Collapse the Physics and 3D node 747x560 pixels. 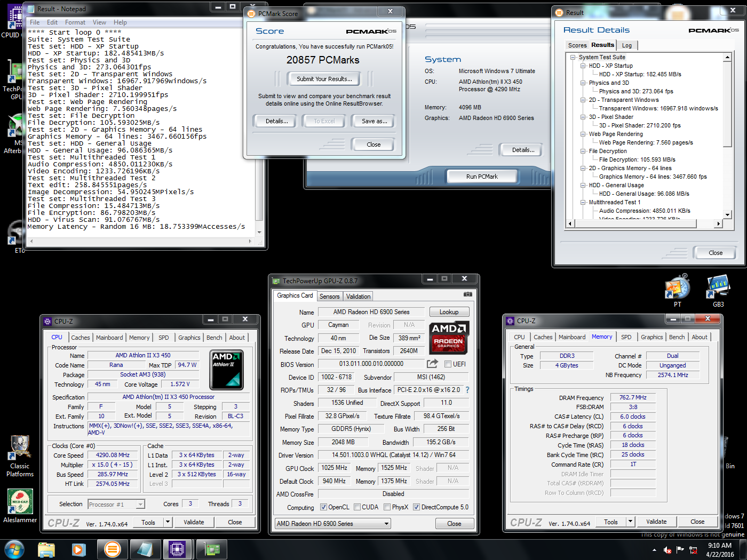click(x=583, y=83)
